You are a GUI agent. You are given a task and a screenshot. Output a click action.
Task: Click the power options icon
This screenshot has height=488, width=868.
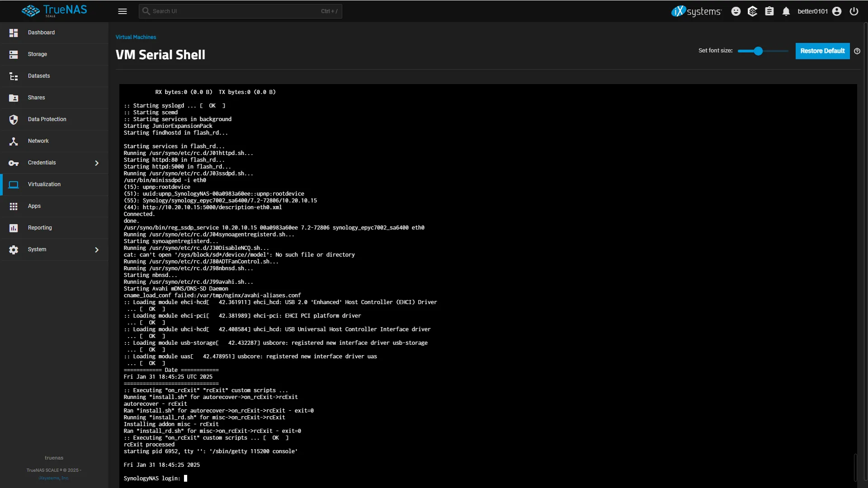coord(854,11)
